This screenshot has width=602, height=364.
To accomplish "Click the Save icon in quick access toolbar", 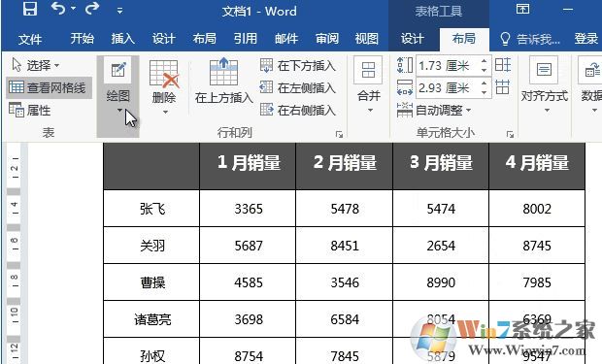I will 30,9.
